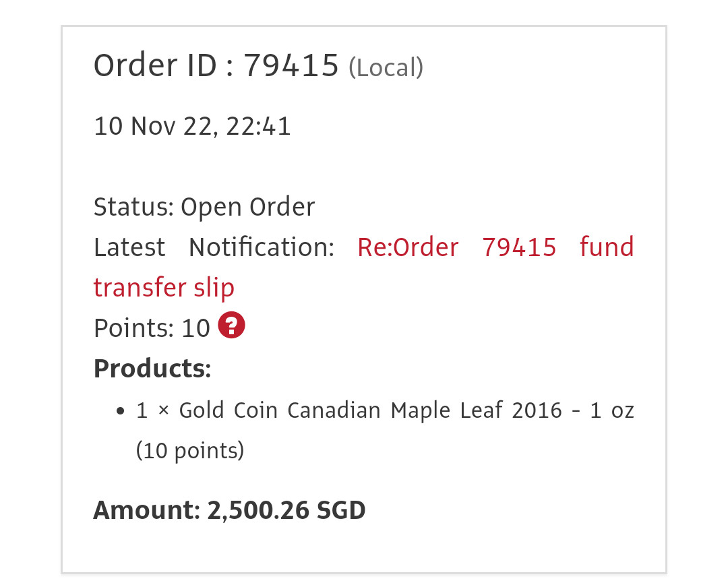Click the Amount label
Screen dimensions: 728x587
(146, 510)
